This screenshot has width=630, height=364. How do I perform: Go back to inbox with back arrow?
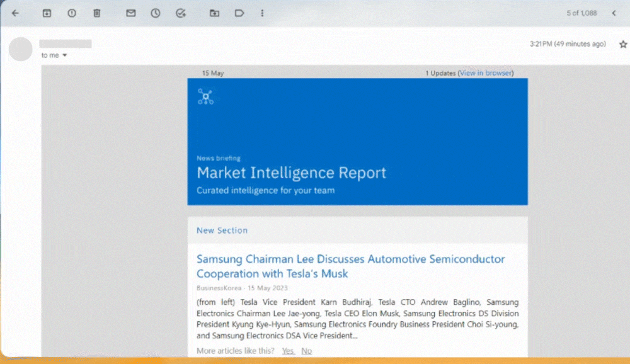tap(15, 13)
